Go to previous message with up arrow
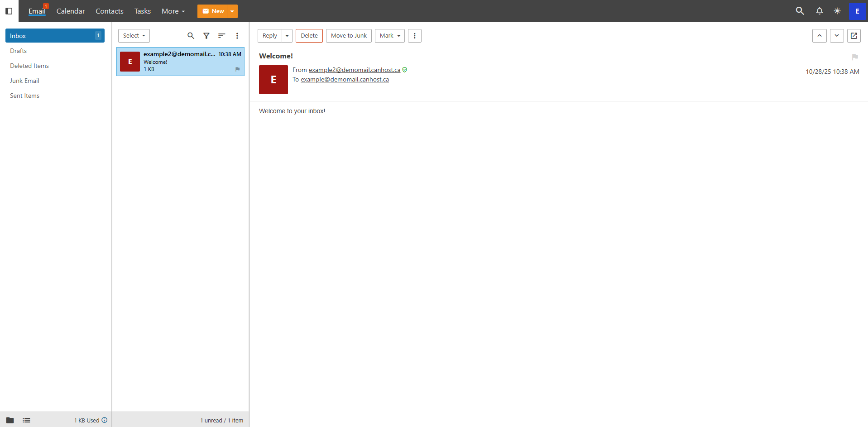Viewport: 868px width, 427px height. [x=819, y=36]
